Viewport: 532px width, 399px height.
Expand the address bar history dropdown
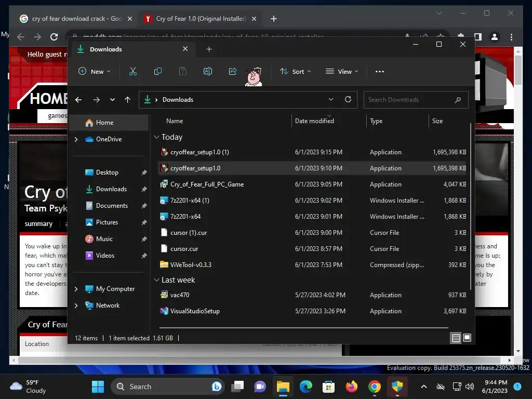tap(331, 99)
